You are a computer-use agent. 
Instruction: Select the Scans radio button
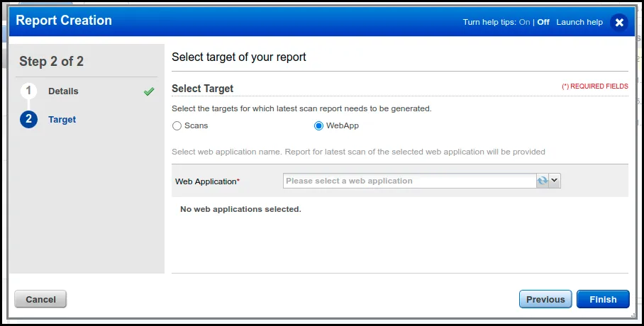coord(177,125)
